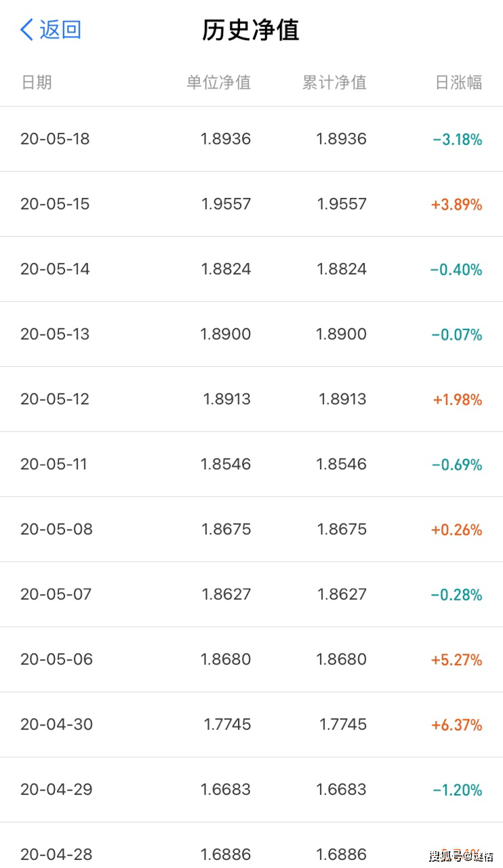Select the 20-05-11 date row
This screenshot has height=868, width=503.
click(54, 465)
